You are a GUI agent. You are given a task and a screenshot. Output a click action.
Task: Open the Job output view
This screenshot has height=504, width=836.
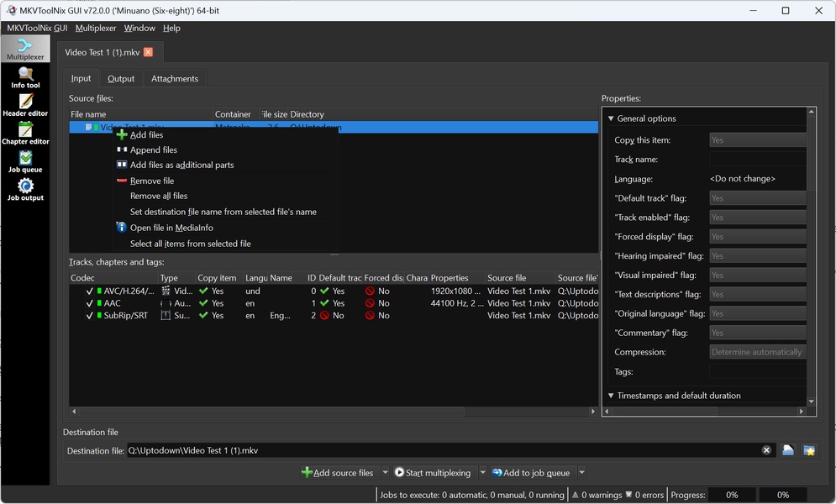point(25,190)
